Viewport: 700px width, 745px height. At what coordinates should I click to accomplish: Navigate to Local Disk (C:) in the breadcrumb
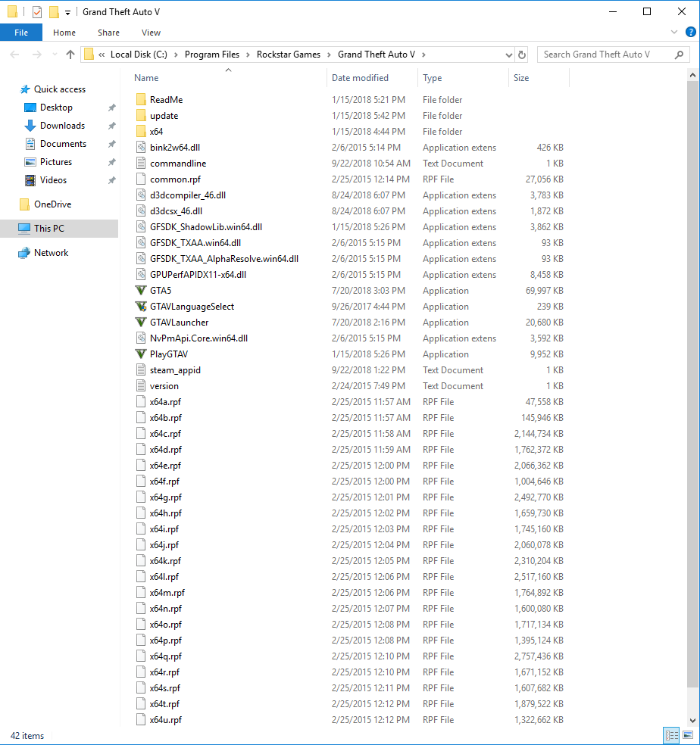click(139, 55)
